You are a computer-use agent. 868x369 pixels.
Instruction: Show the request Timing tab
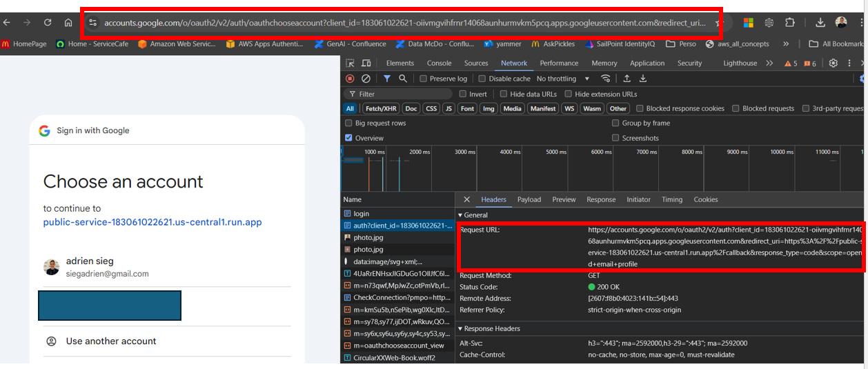tap(672, 199)
